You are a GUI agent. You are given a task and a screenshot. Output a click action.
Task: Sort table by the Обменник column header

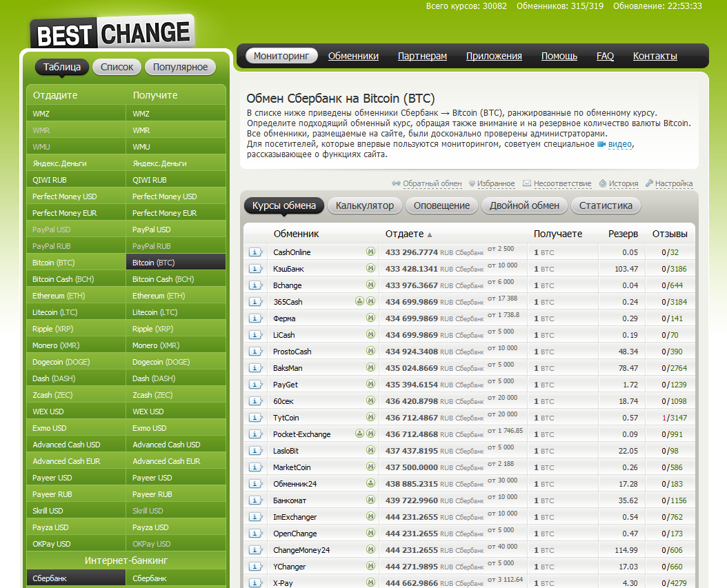pyautogui.click(x=297, y=234)
